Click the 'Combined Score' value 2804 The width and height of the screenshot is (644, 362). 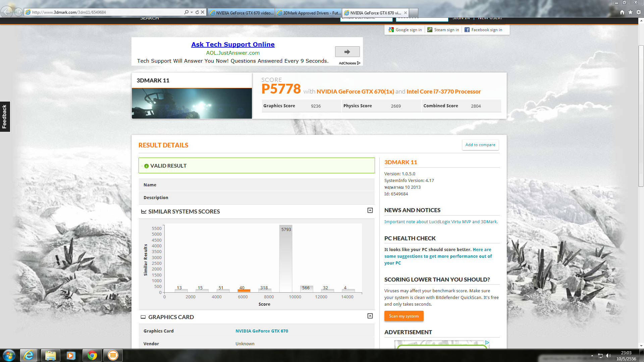tap(476, 106)
